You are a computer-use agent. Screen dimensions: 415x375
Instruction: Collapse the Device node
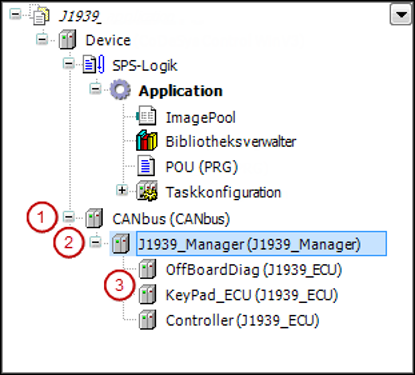point(42,39)
